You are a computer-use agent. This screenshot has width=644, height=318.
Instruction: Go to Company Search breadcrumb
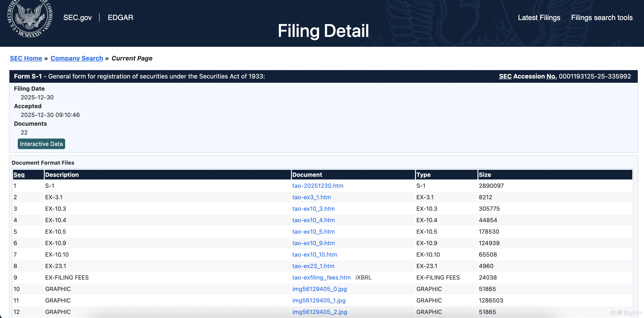click(x=77, y=58)
